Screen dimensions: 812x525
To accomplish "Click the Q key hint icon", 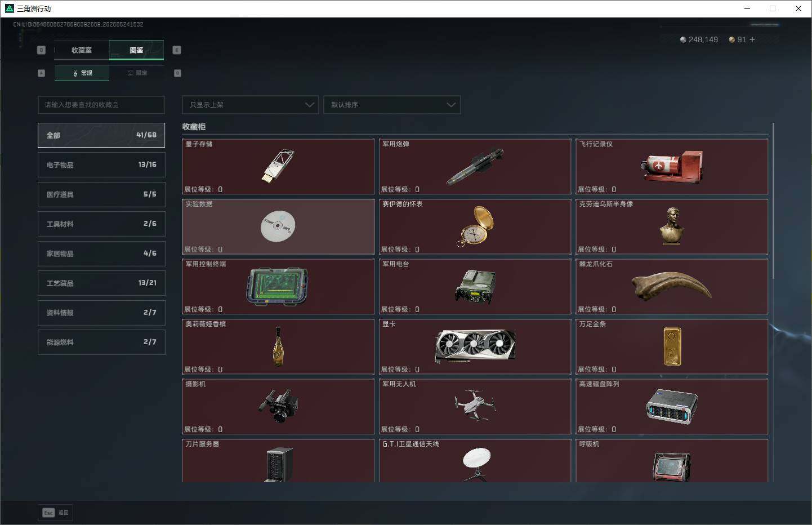I will coord(41,50).
